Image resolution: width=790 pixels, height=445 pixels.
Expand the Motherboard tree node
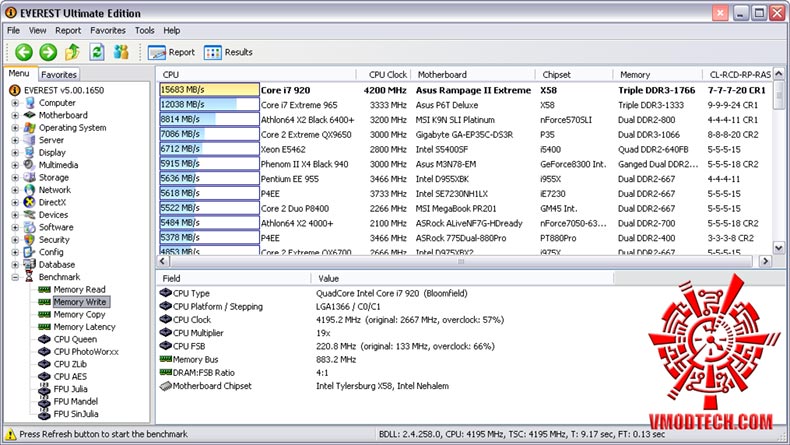15,115
